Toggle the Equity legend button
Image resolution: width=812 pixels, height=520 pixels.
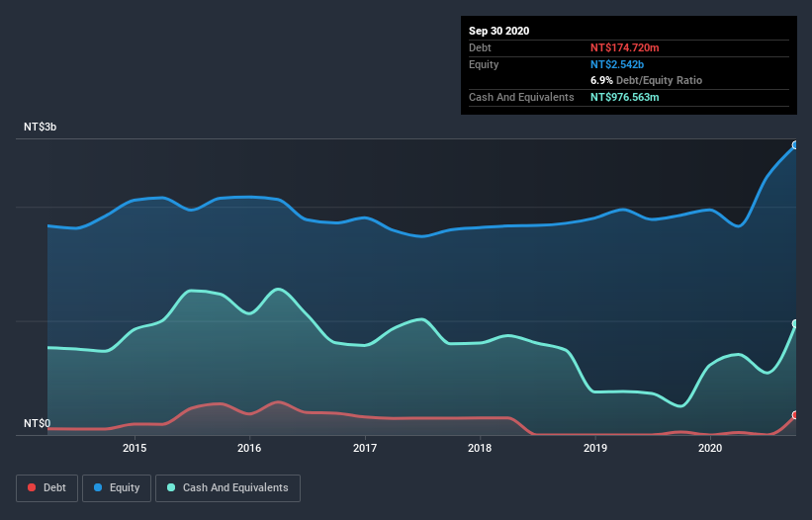click(x=117, y=488)
